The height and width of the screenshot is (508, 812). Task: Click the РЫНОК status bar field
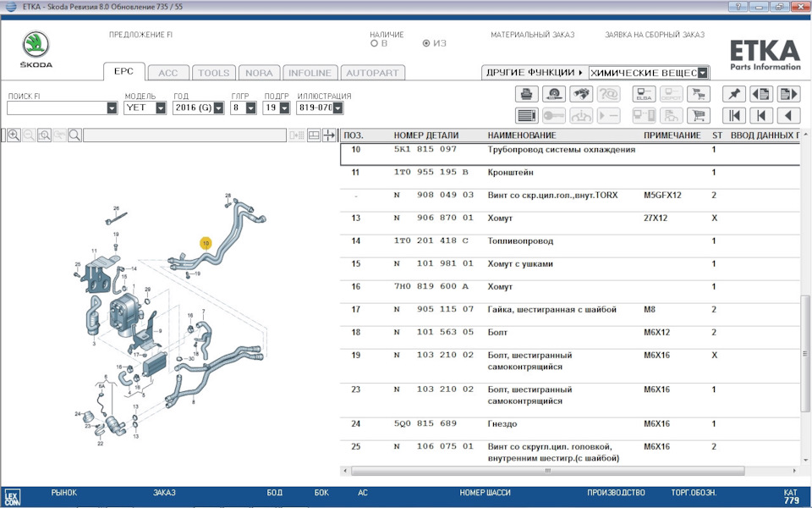[x=63, y=493]
